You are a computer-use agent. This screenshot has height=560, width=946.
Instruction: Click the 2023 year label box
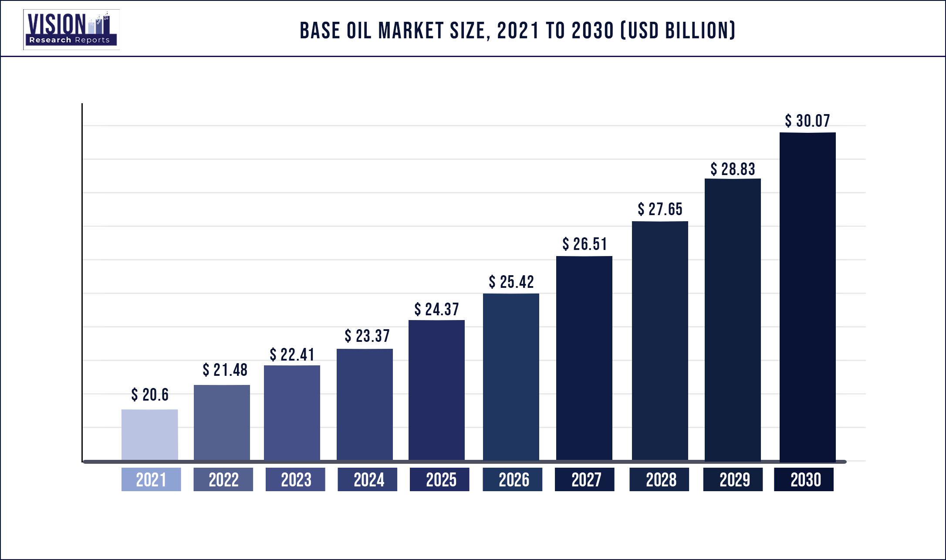pyautogui.click(x=295, y=479)
